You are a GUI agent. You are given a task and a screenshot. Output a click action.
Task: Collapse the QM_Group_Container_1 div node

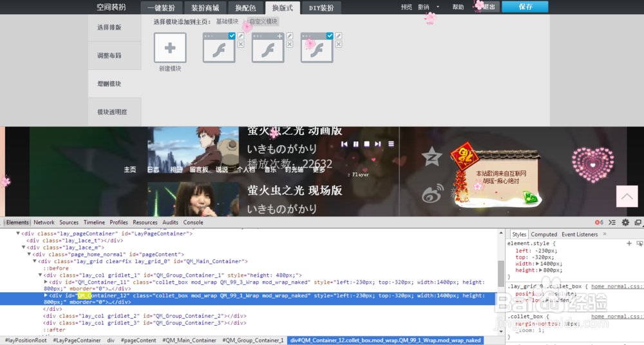pyautogui.click(x=40, y=275)
